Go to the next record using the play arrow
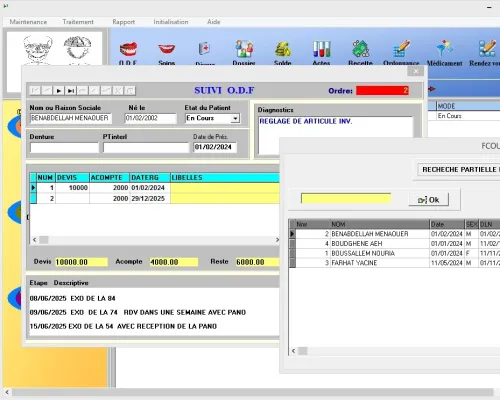 (59, 90)
